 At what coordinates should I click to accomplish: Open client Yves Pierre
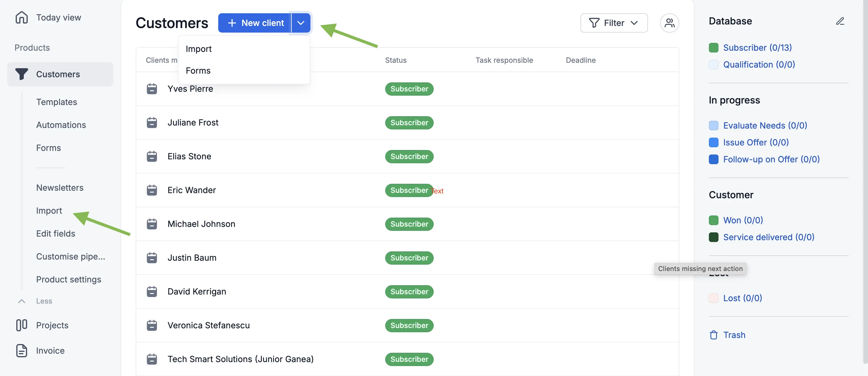point(190,89)
